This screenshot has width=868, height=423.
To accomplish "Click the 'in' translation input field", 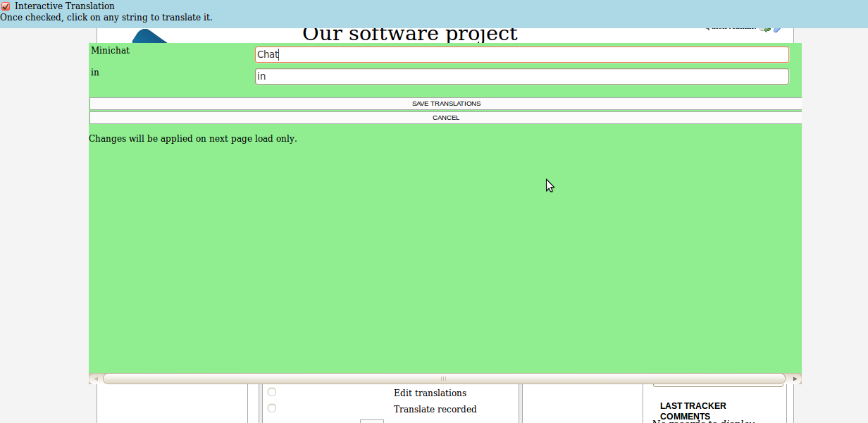I will click(x=521, y=76).
